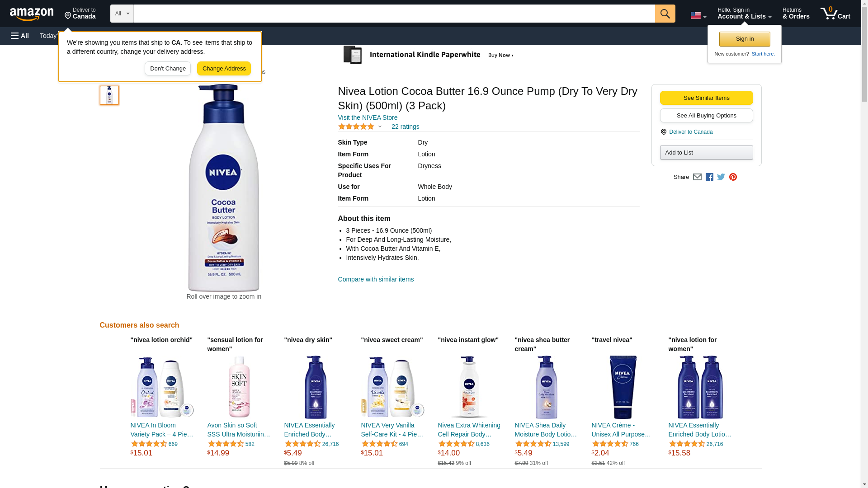868x488 pixels.
Task: Click the Change Address button
Action: [224, 69]
